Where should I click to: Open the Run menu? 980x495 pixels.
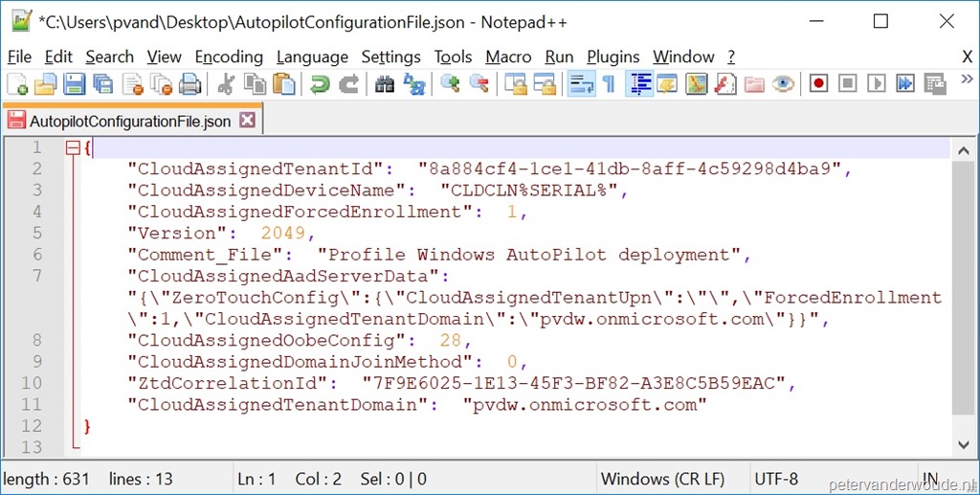(559, 56)
